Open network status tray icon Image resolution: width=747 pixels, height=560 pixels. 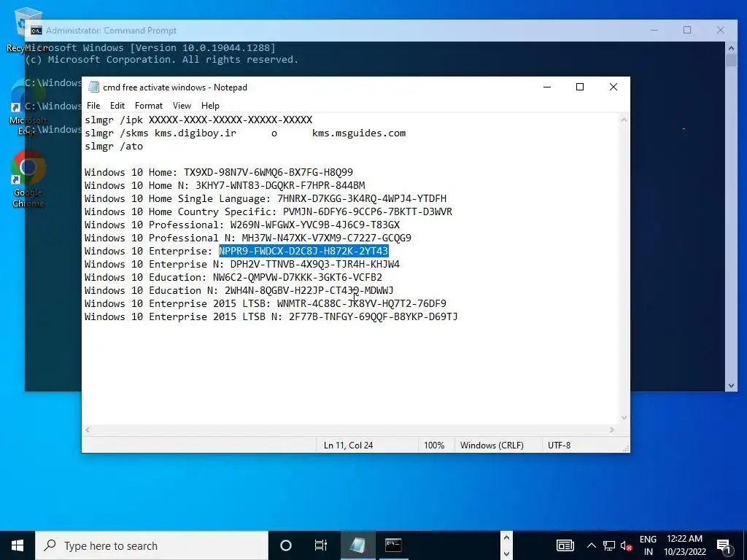point(609,545)
